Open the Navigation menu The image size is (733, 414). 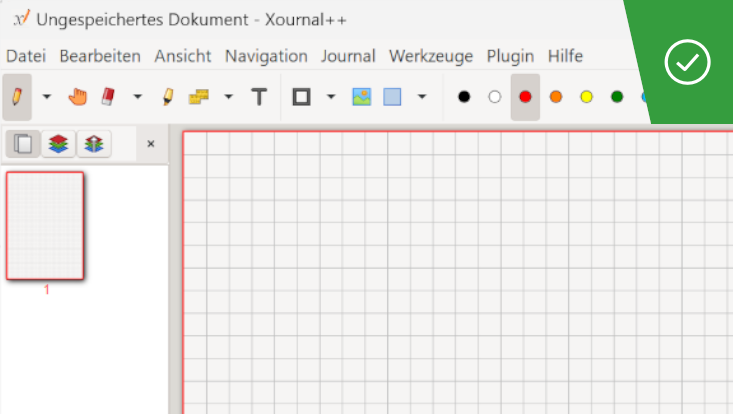(x=266, y=56)
